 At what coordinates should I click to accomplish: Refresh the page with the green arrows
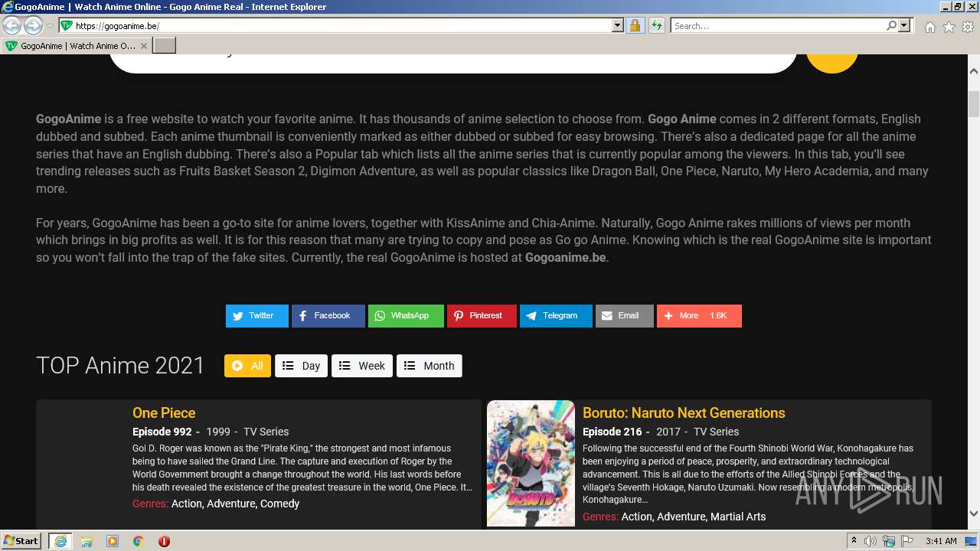(x=657, y=26)
